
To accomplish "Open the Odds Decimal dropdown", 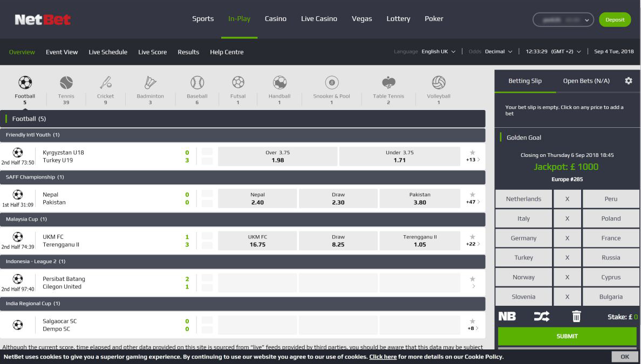I will click(x=499, y=51).
